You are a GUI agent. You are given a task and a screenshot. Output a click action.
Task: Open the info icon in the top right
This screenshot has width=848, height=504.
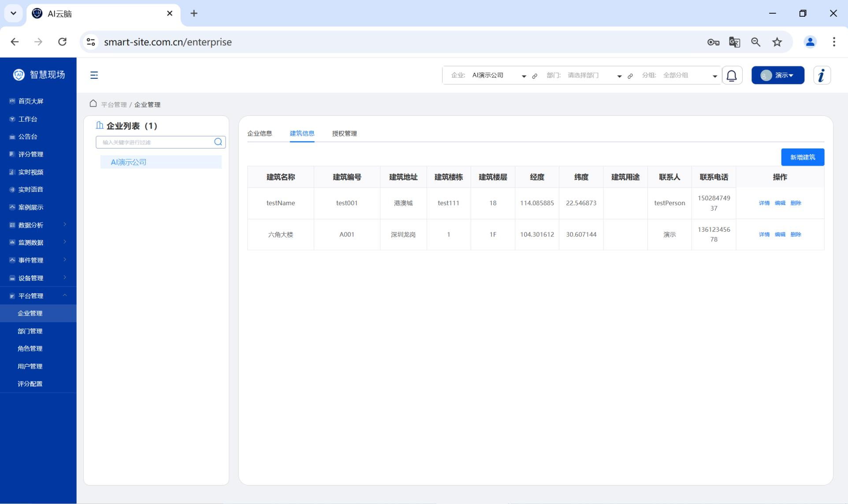click(x=822, y=75)
